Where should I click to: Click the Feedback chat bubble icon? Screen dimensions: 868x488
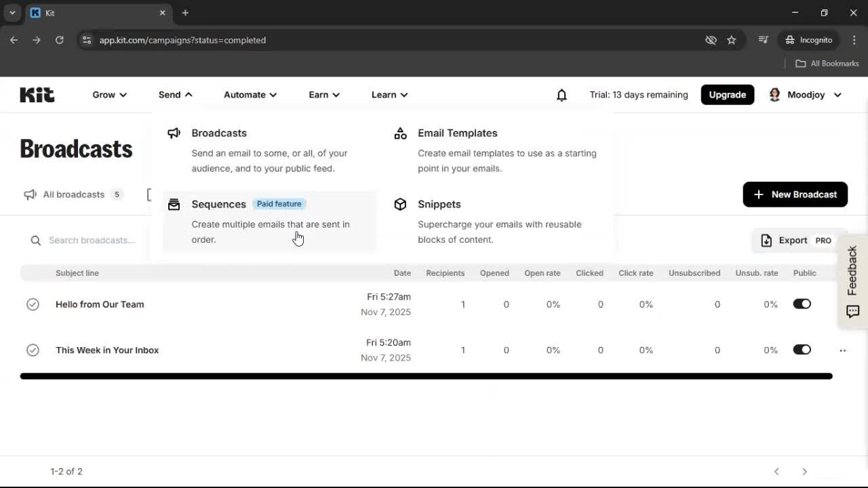tap(852, 311)
